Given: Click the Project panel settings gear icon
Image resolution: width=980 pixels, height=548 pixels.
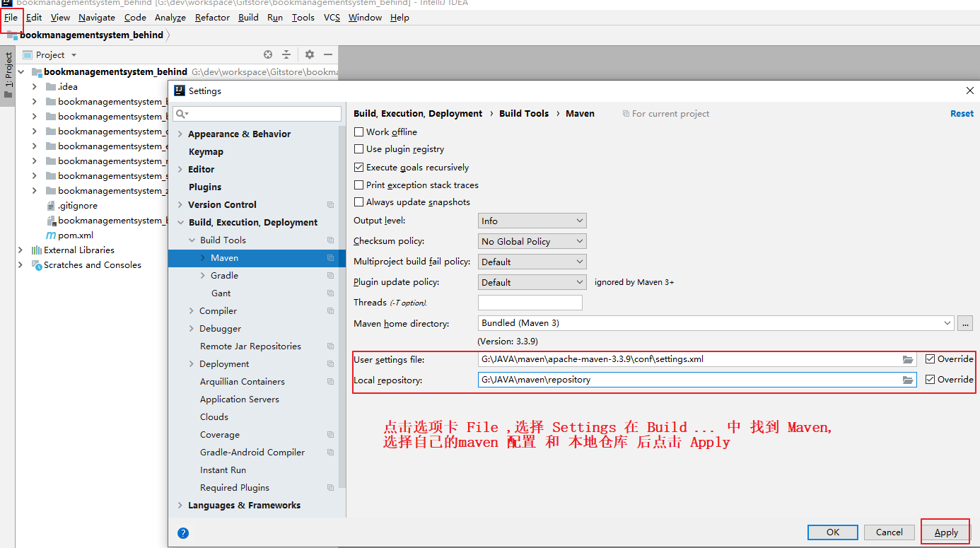Looking at the screenshot, I should point(309,54).
